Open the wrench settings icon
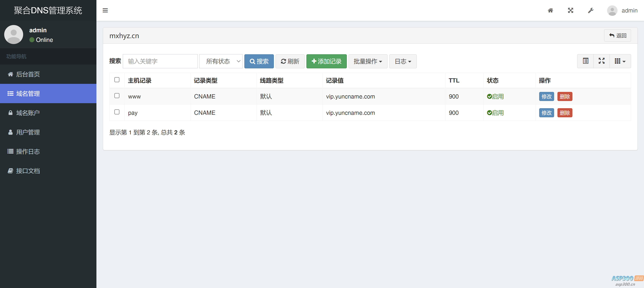Viewport: 644px width, 288px height. pyautogui.click(x=591, y=10)
